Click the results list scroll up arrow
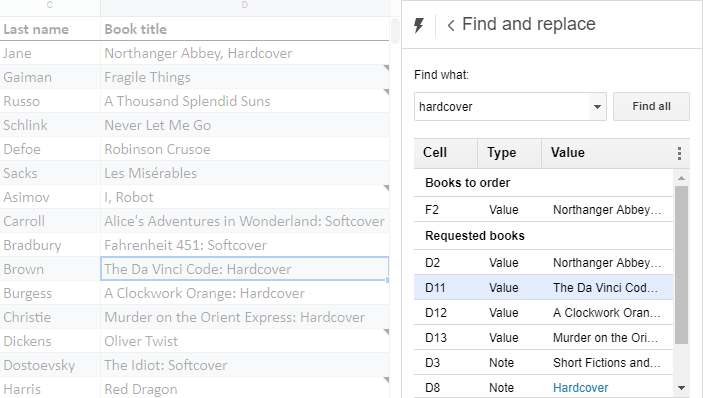 point(681,178)
